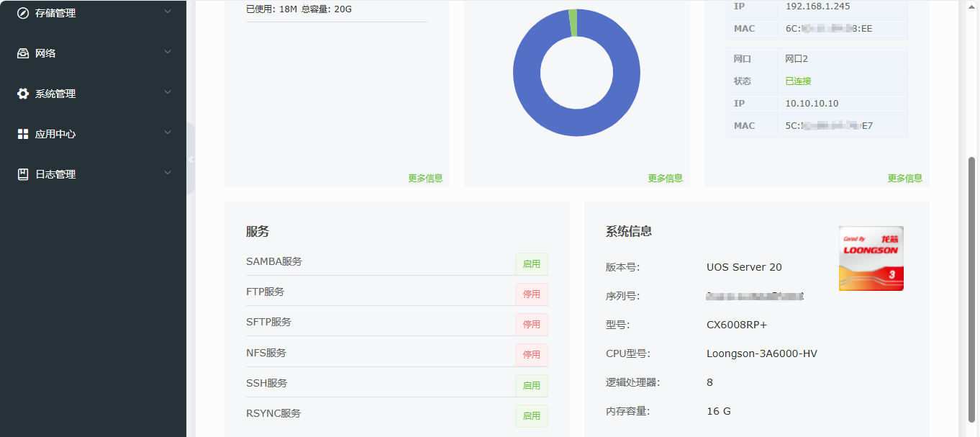
Task: Expand the 系统管理 sidebar section
Action: (167, 92)
